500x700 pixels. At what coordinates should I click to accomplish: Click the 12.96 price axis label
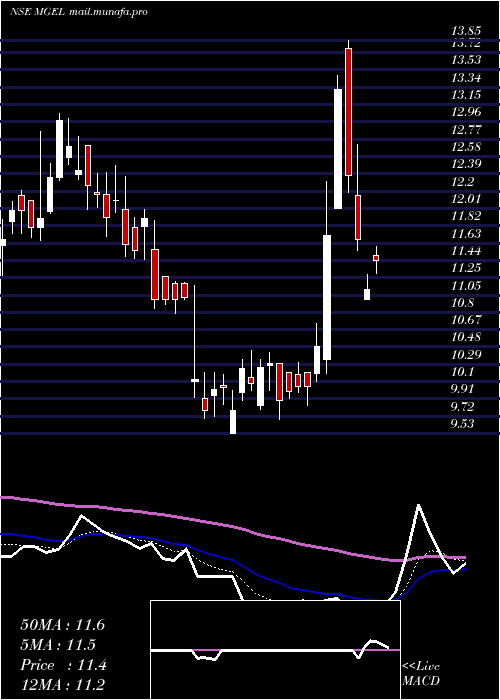(x=466, y=112)
